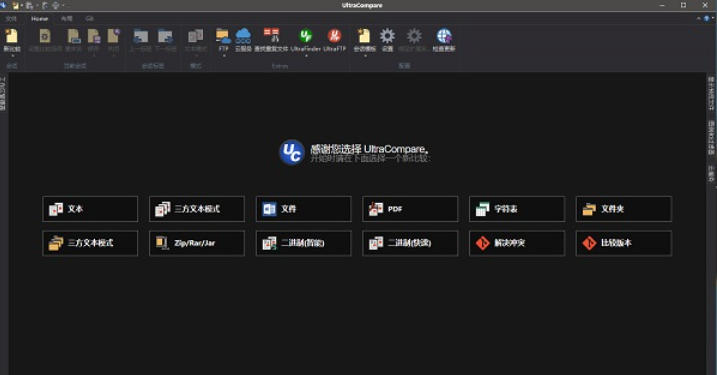Click the next-conflict folder arrow ribbon icon
This screenshot has height=375, width=717.
click(165, 36)
